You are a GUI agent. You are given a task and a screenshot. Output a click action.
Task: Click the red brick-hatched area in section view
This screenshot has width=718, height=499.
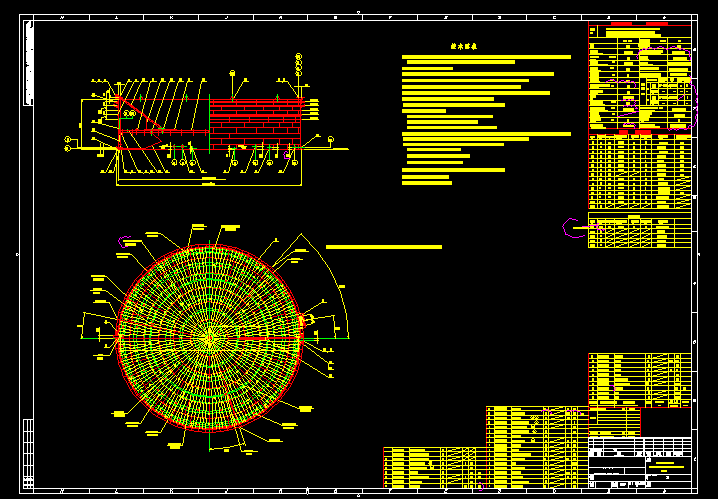(x=256, y=123)
